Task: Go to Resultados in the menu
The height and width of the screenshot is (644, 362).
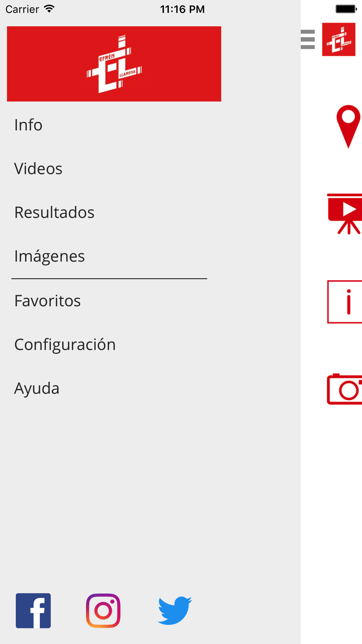Action: click(x=54, y=213)
